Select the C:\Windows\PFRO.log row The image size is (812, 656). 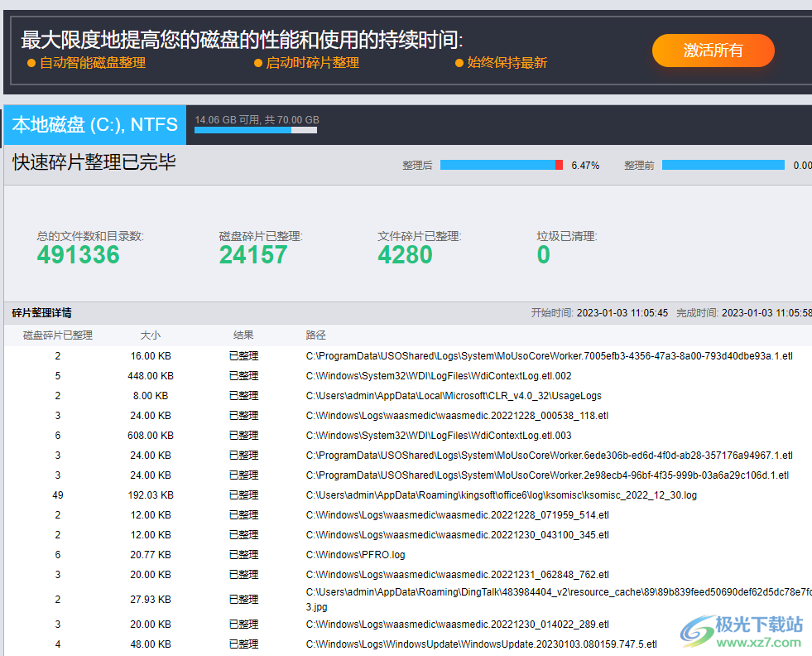pyautogui.click(x=408, y=555)
